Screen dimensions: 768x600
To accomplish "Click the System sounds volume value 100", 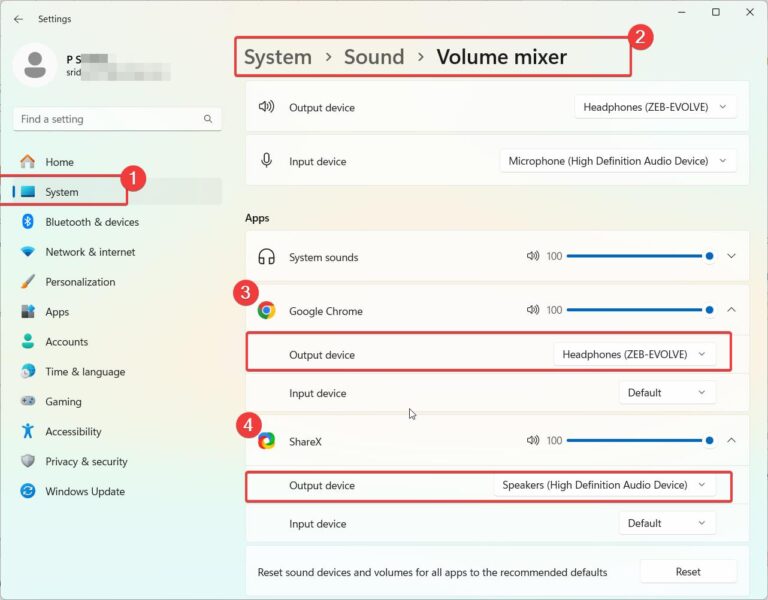I will 554,256.
